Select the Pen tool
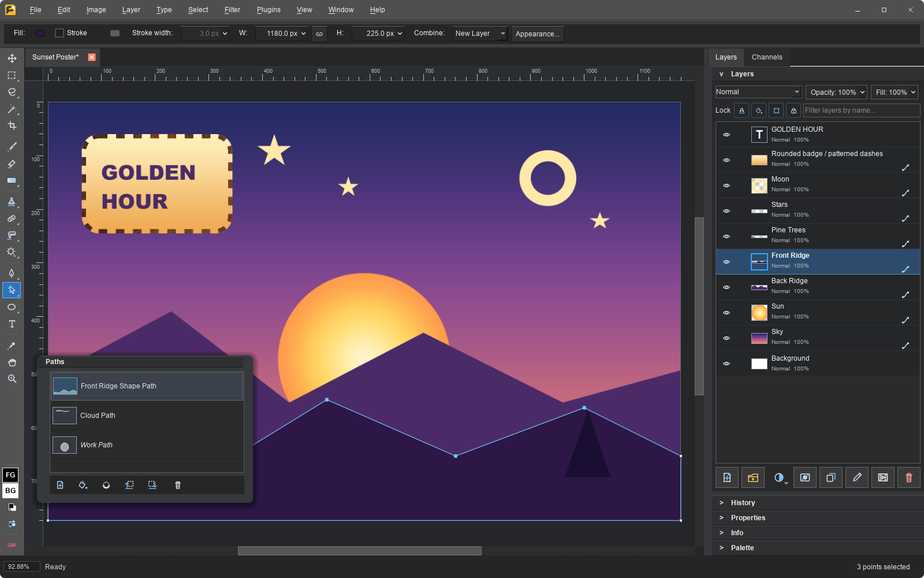 pos(12,273)
